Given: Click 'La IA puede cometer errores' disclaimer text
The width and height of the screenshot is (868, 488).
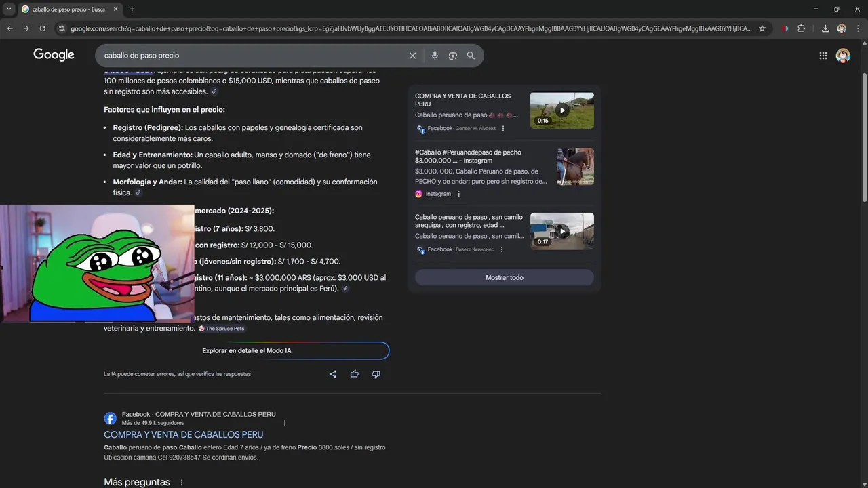Looking at the screenshot, I should tap(177, 374).
